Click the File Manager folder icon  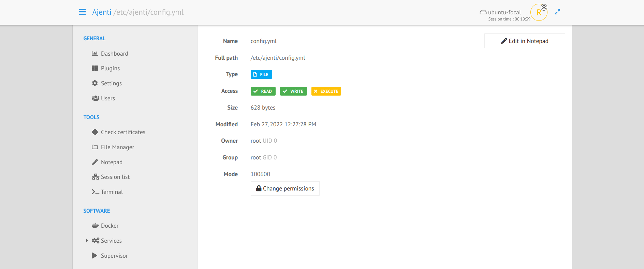pyautogui.click(x=95, y=147)
